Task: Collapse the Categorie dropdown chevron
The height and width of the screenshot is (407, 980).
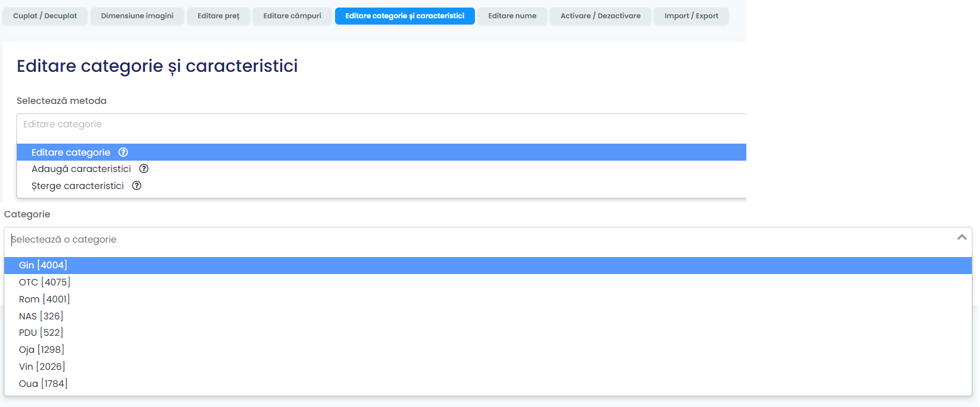Action: coord(962,238)
